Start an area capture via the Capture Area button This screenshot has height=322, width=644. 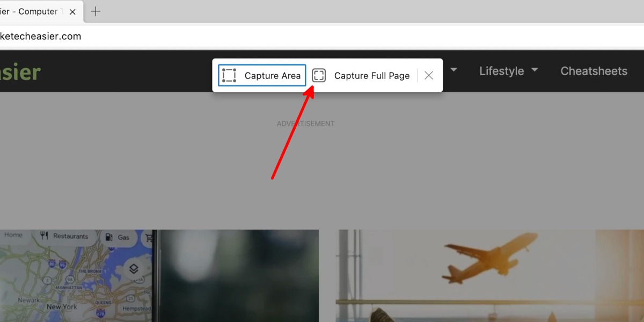pos(261,75)
